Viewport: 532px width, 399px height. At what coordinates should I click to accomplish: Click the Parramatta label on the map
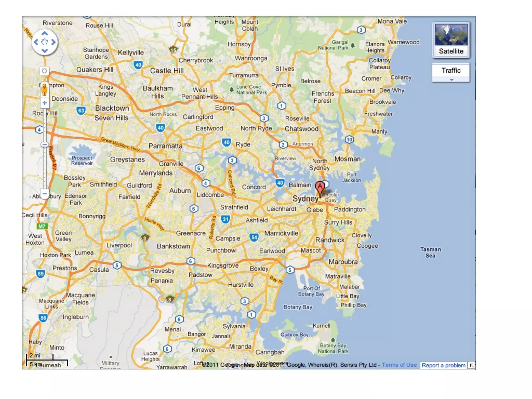[x=165, y=146]
